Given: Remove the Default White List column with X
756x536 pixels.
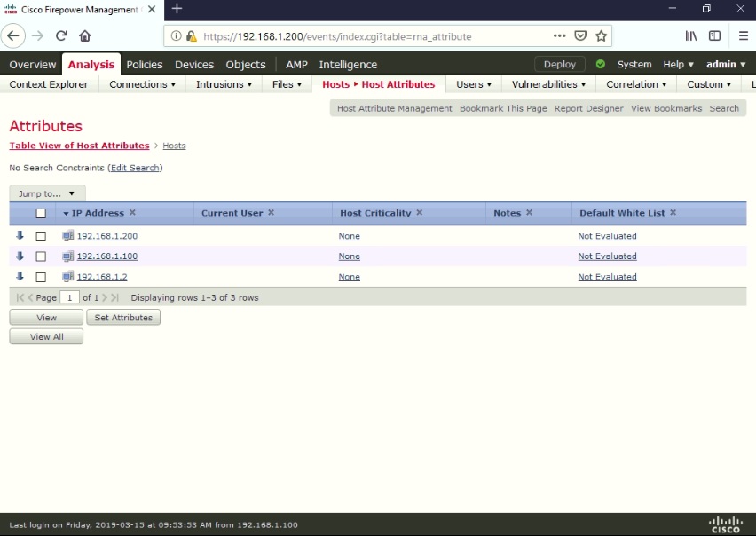Looking at the screenshot, I should 673,213.
